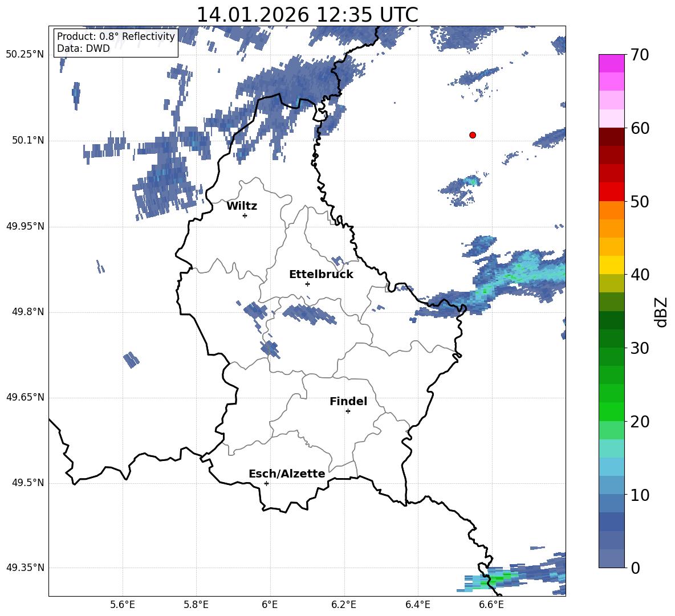Click the magenta 70 dBZ colorbar segment
The image size is (675, 616).
pyautogui.click(x=611, y=64)
